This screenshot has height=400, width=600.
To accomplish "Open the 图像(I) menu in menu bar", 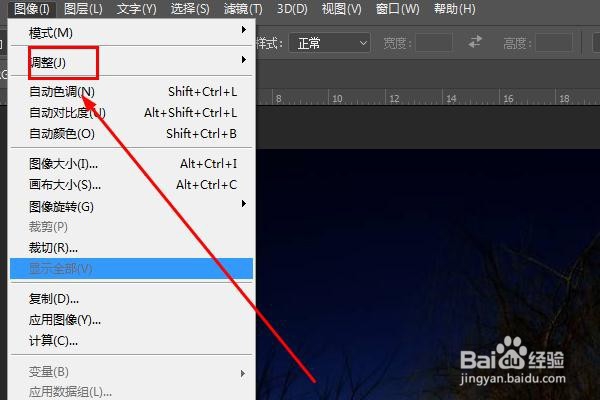I will coord(32,9).
